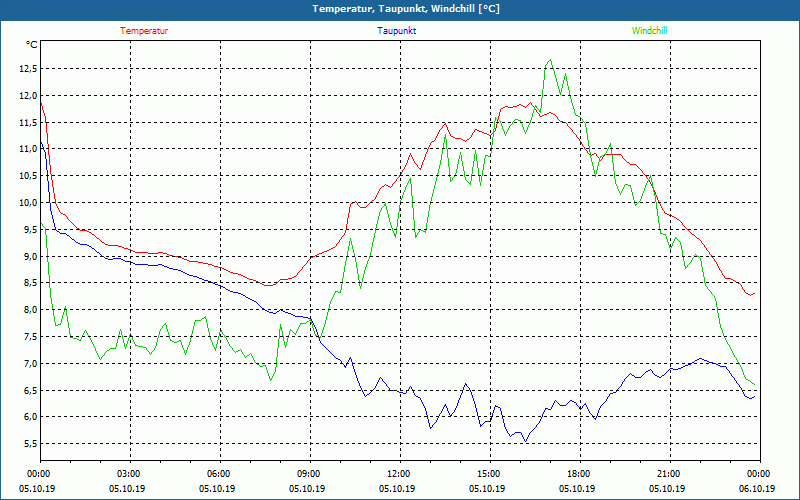The image size is (800, 500).
Task: Click the 18:00 time axis label
Action: [x=581, y=473]
